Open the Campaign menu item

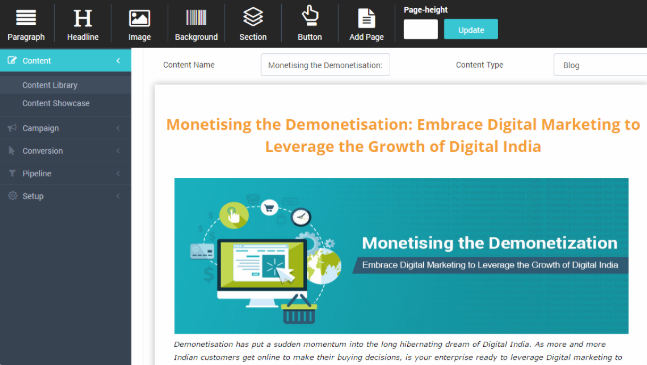65,128
